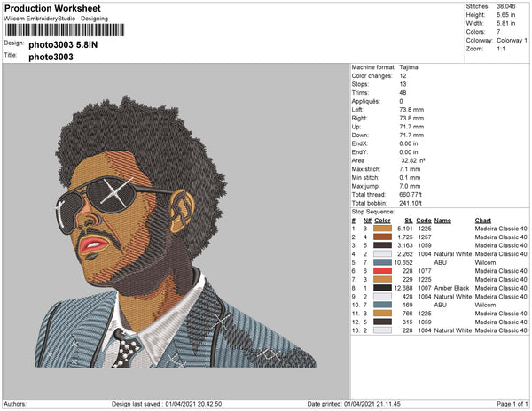Click the white swatch in row 13
Image resolution: width=532 pixels, height=411 pixels.
(382, 330)
